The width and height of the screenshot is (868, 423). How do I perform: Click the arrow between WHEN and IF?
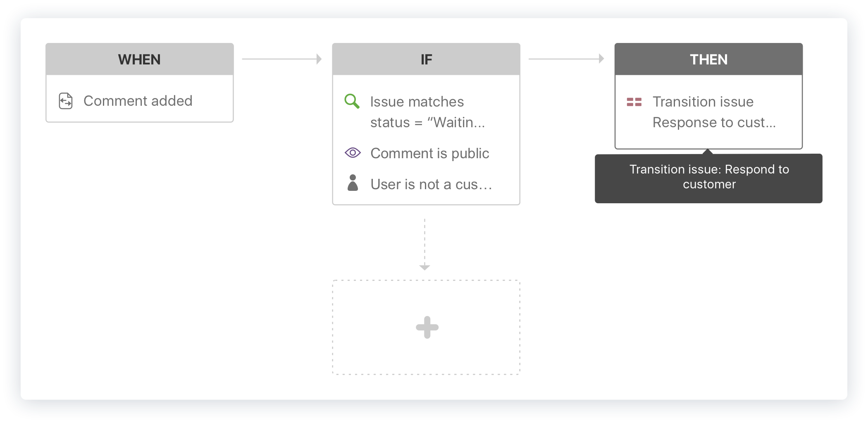coord(282,59)
